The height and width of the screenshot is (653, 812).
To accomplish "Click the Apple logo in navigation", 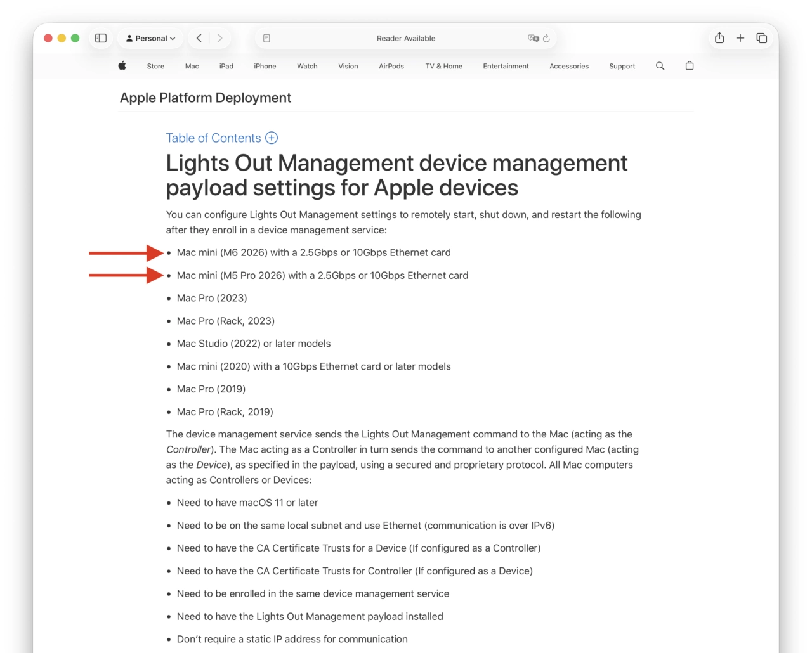I will 122,65.
